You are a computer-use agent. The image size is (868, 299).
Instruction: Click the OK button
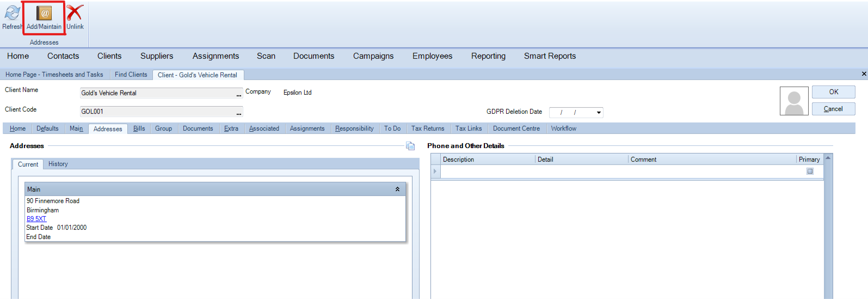833,92
